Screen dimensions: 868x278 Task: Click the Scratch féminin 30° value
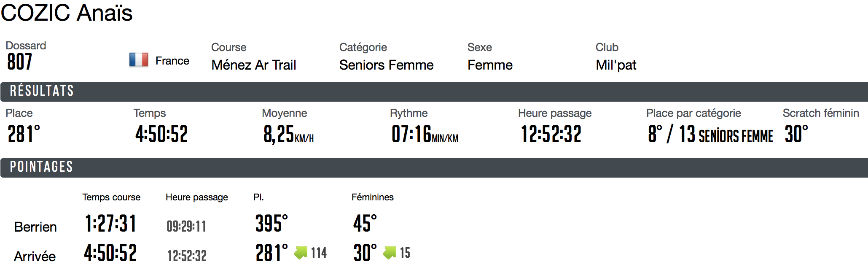point(796,134)
